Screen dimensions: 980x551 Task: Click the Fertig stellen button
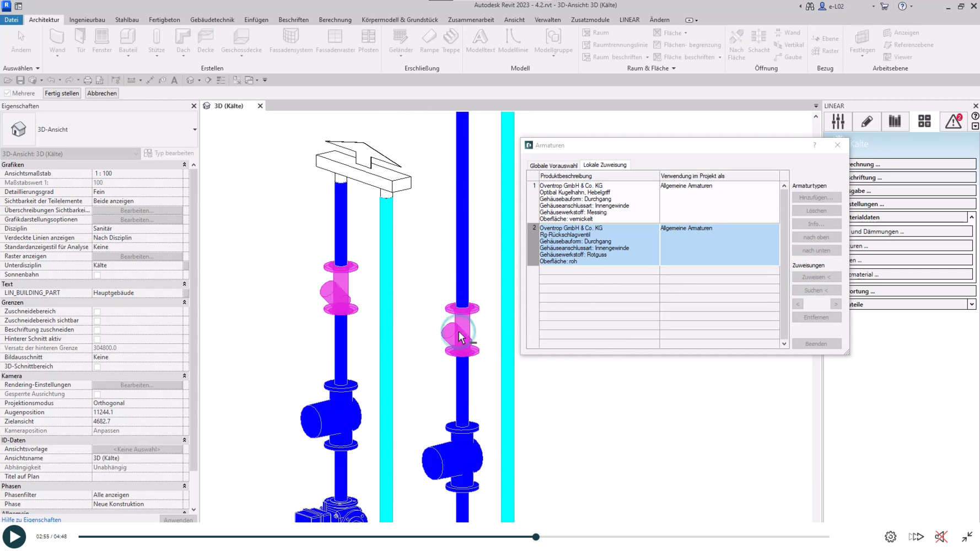(62, 93)
